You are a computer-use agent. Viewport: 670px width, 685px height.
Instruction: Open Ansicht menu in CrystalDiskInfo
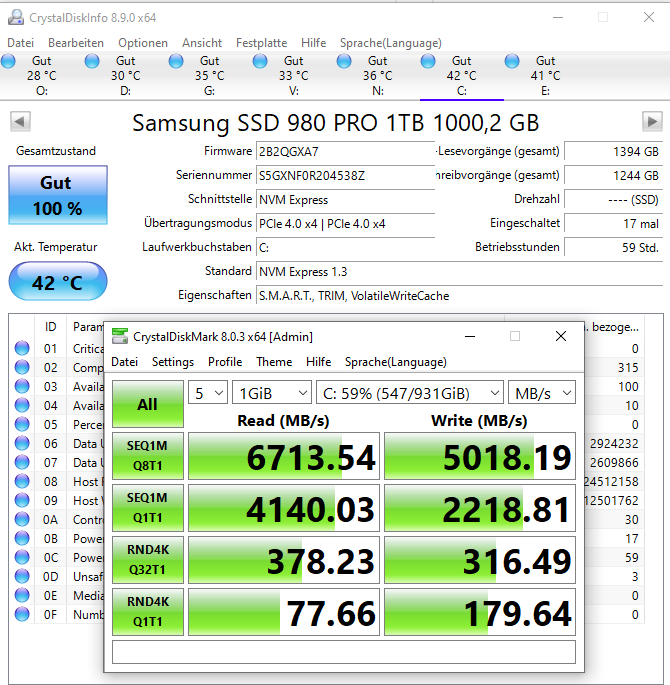202,43
